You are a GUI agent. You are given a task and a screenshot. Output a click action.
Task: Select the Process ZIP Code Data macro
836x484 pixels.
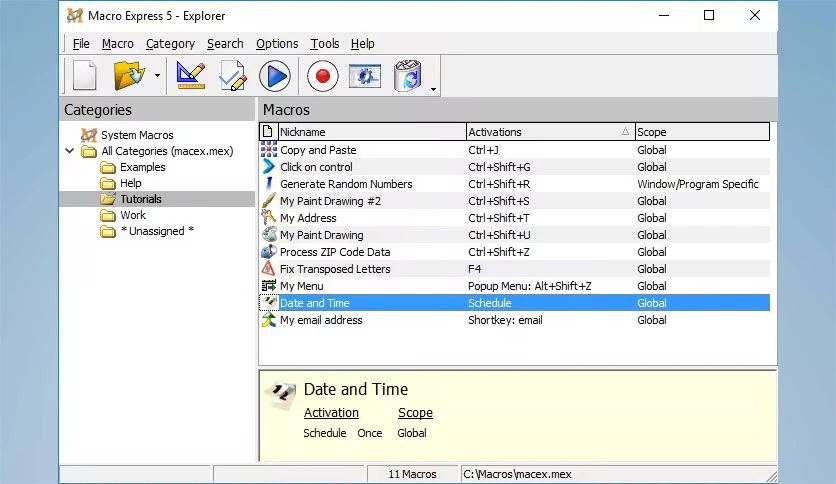pyautogui.click(x=515, y=252)
